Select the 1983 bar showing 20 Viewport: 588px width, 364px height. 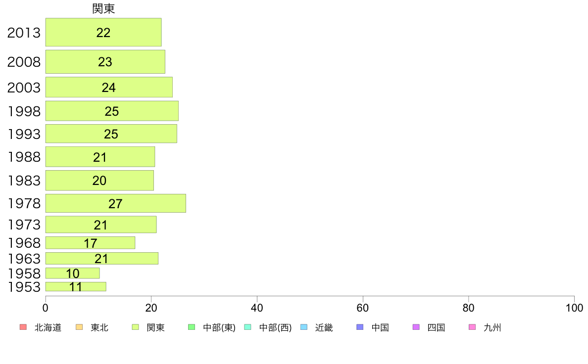point(100,181)
